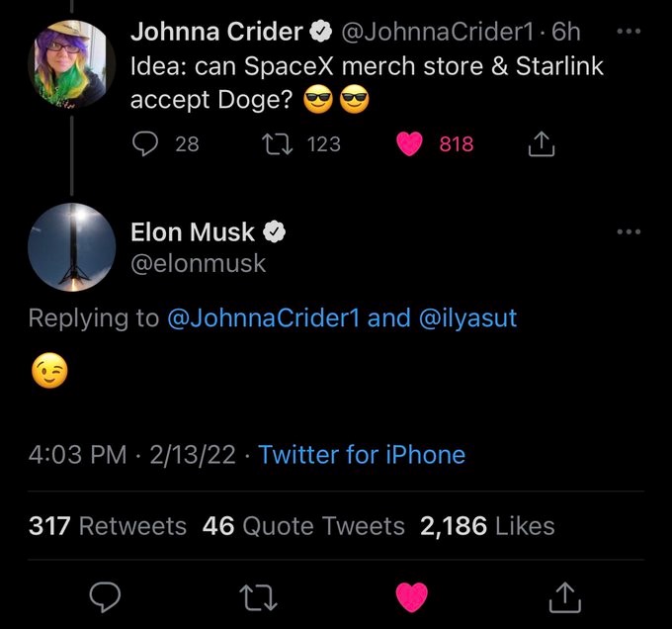Open the @JohnnaCrider1 mention link
The height and width of the screenshot is (629, 672).
265,318
